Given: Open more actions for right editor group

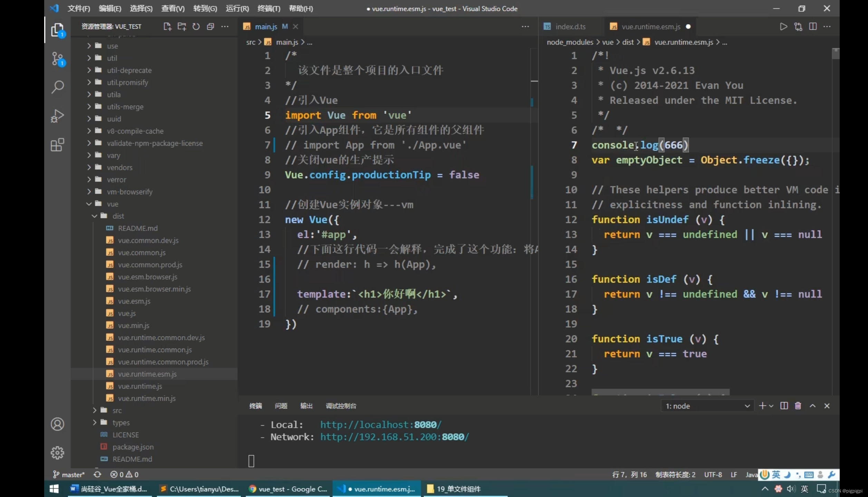Looking at the screenshot, I should coord(827,27).
